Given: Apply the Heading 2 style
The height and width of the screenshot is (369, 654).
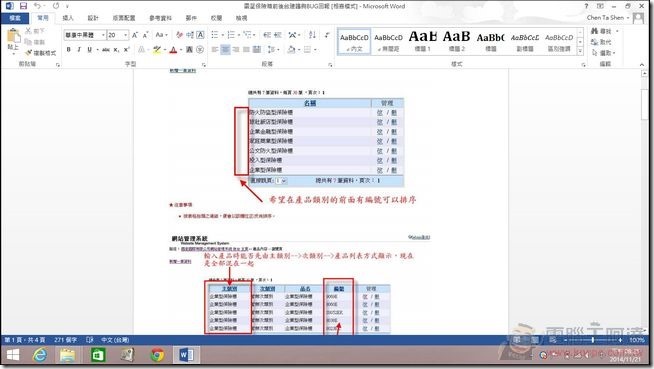Looking at the screenshot, I should pos(457,41).
